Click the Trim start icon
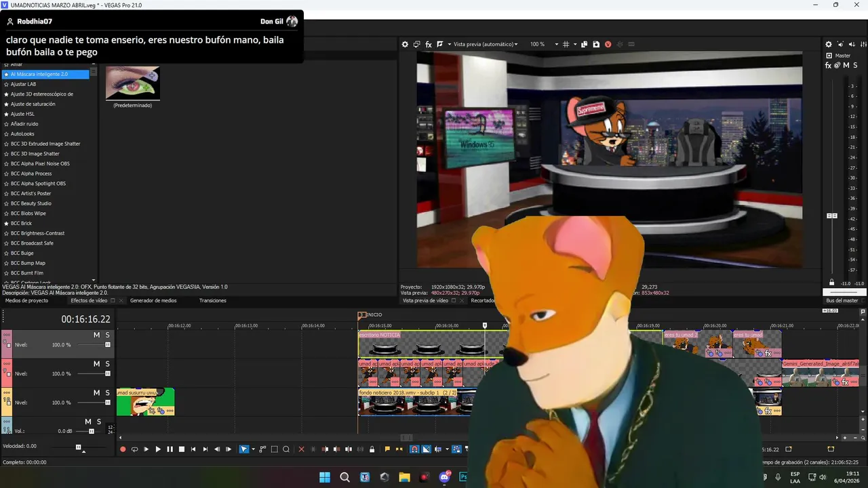Viewport: 868px width, 488px height. click(x=325, y=449)
